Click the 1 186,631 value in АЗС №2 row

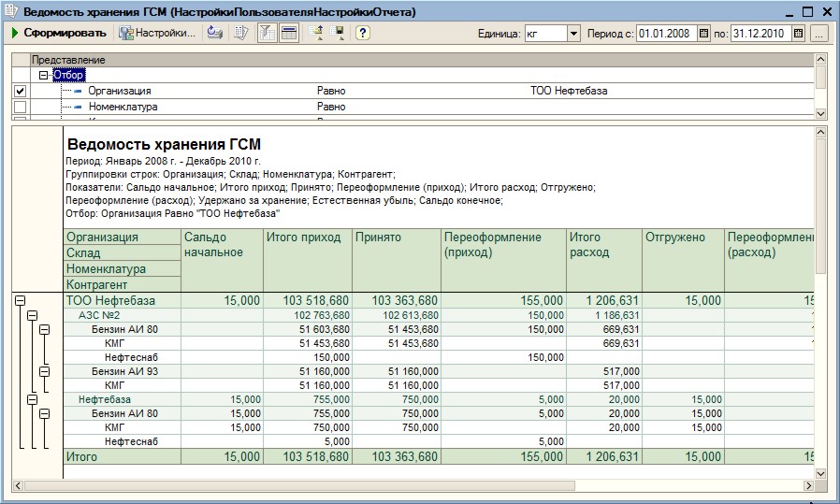pos(617,315)
